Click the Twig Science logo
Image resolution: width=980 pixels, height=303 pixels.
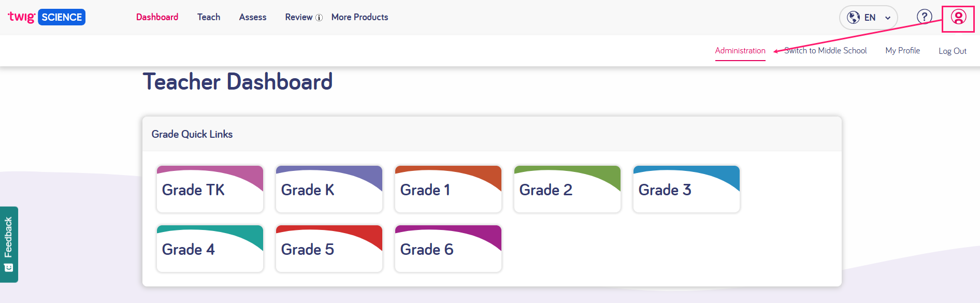click(47, 17)
